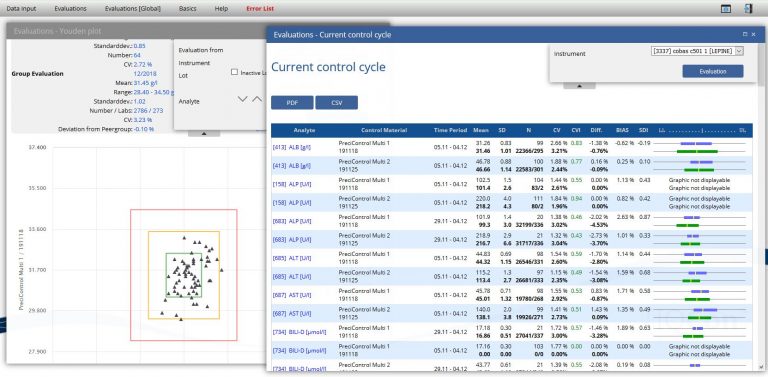
Task: Open the Data Input menu
Action: point(21,9)
